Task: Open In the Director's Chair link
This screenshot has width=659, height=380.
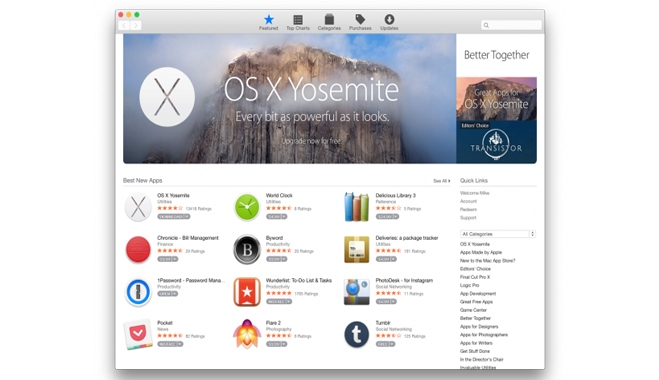Action: 482,359
